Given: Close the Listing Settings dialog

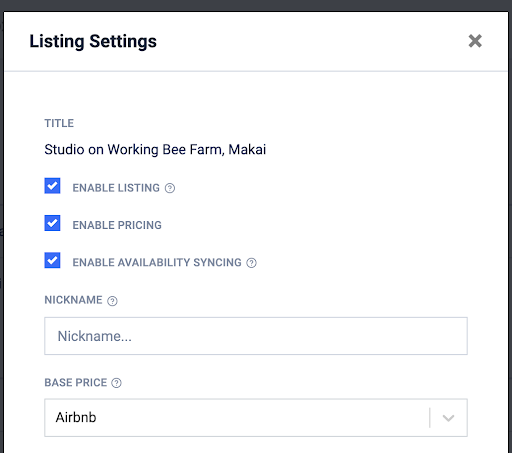Looking at the screenshot, I should coord(475,41).
